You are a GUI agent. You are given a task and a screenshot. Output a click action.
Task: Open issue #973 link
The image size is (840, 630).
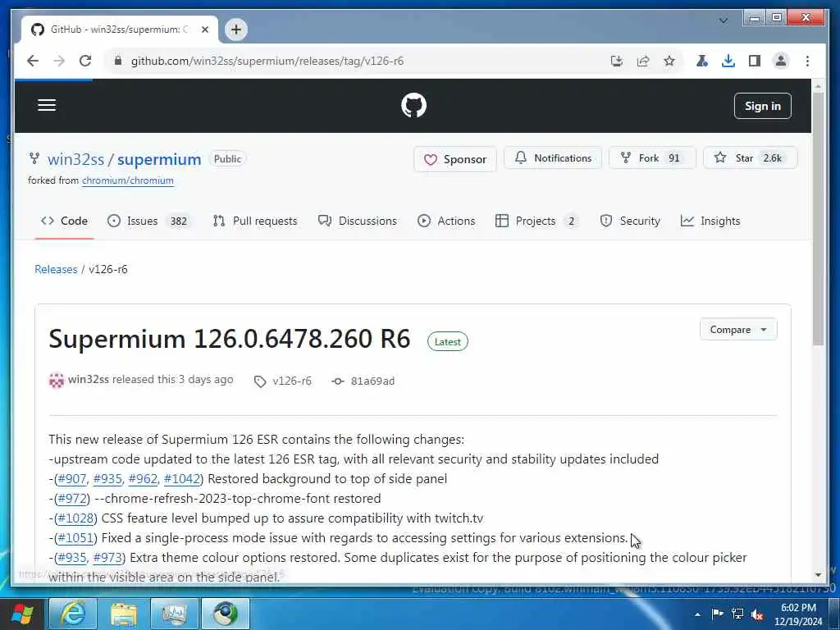107,558
